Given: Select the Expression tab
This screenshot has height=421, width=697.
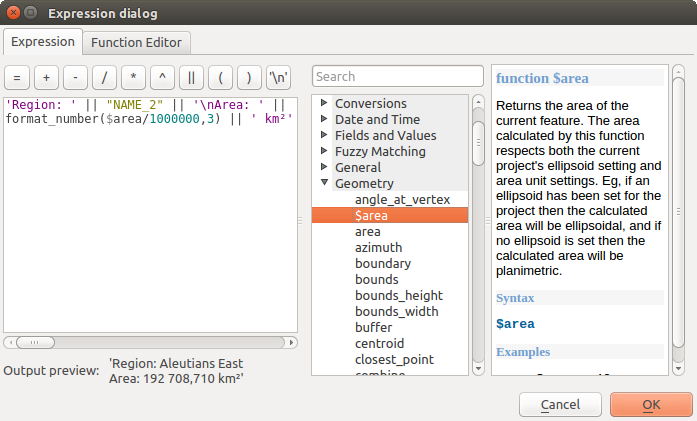Looking at the screenshot, I should pos(43,42).
